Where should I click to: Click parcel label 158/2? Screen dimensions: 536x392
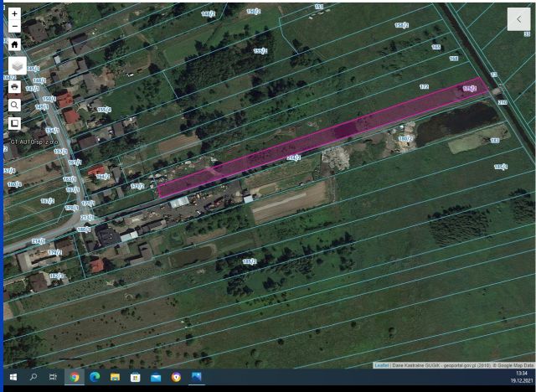click(401, 25)
